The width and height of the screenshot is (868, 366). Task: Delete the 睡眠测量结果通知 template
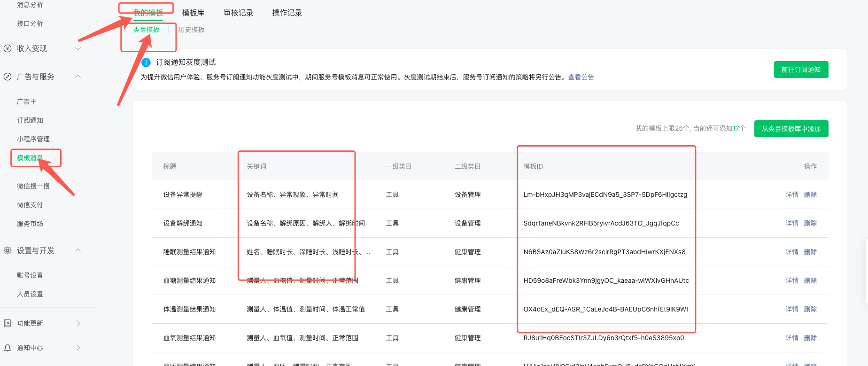(810, 252)
